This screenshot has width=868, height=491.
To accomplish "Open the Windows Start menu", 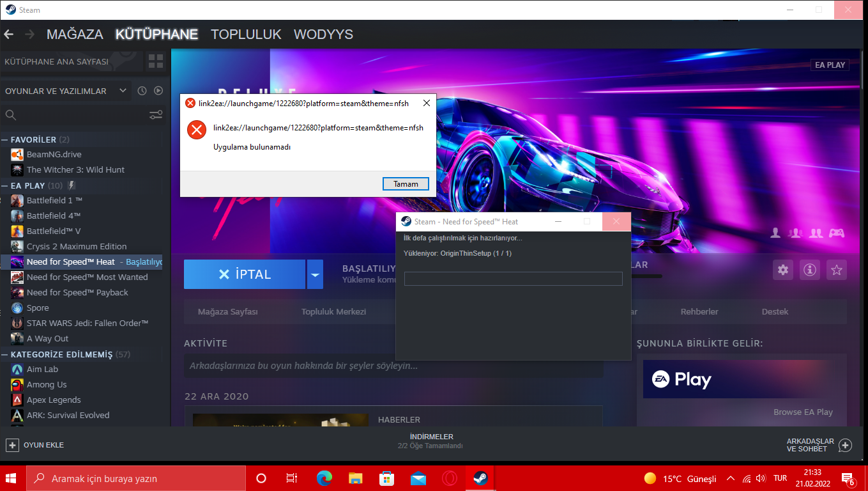I will click(11, 478).
